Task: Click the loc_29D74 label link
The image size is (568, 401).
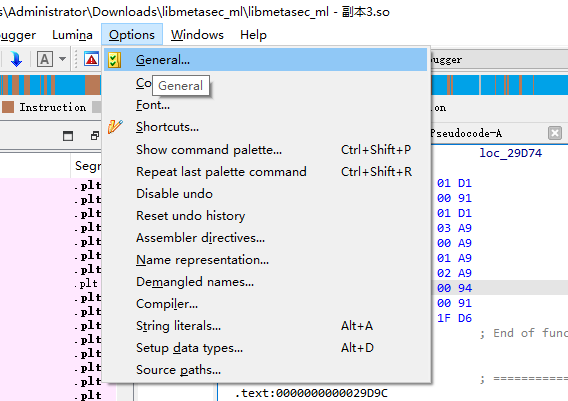Action: 510,153
